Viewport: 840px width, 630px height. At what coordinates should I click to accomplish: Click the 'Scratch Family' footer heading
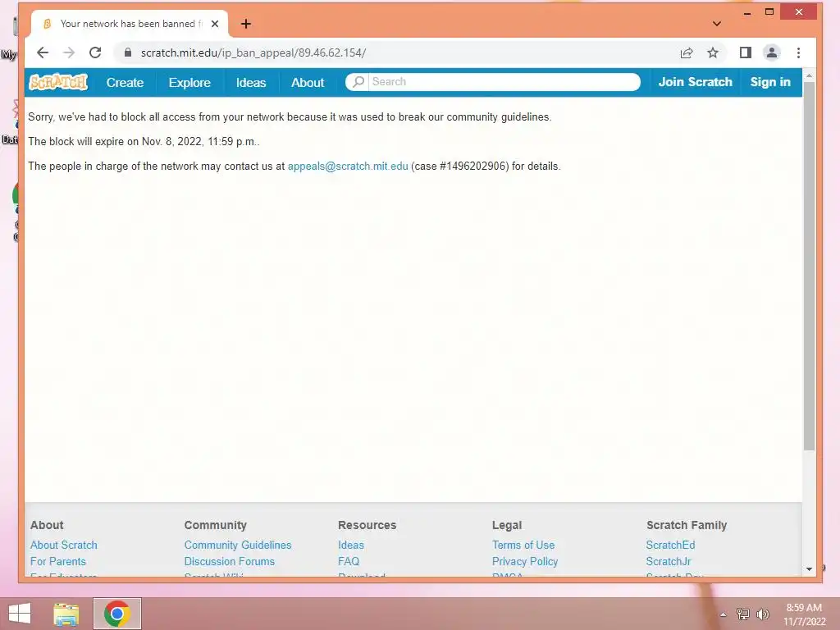point(687,525)
